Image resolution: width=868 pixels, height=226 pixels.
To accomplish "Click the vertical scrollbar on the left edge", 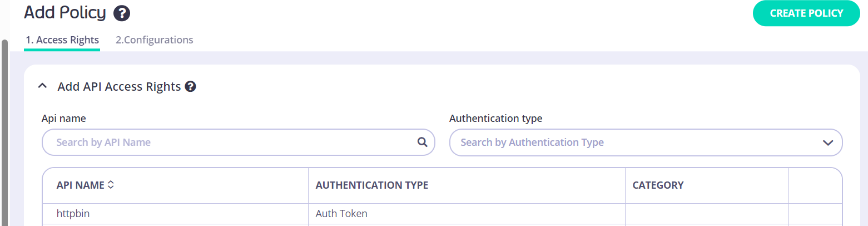I will [x=4, y=134].
